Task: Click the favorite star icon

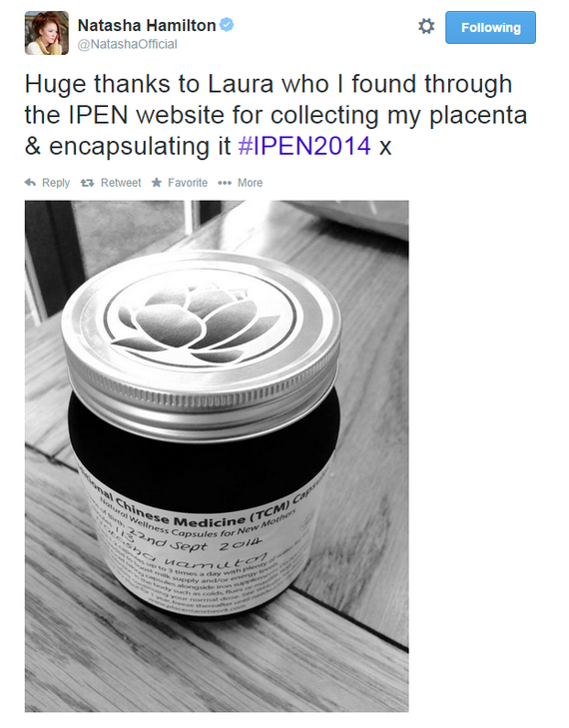Action: pos(157,183)
